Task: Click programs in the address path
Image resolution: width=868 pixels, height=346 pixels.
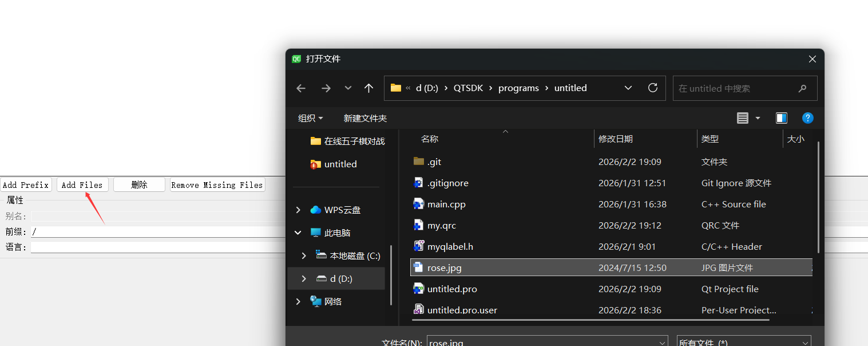Action: (518, 88)
